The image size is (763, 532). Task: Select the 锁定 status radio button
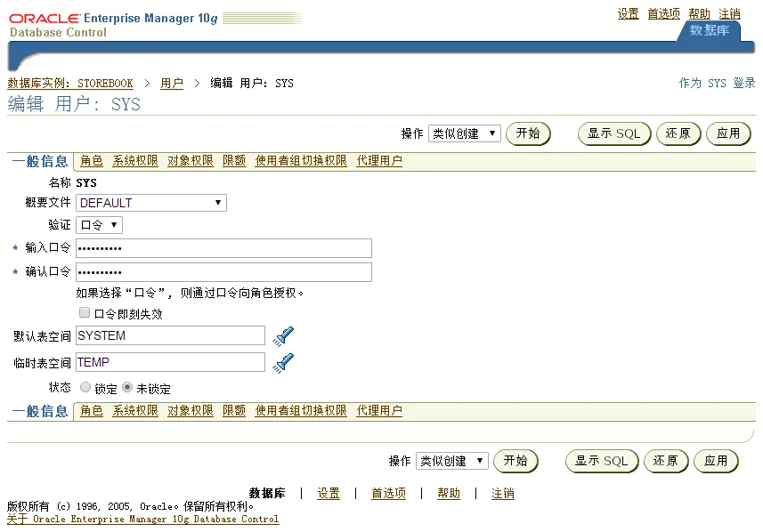85,388
